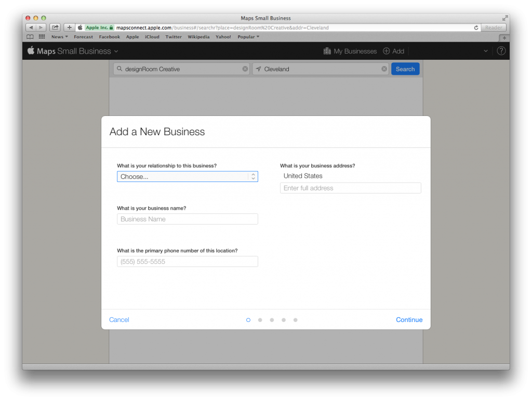Focus the Enter full address field
This screenshot has width=532, height=401.
[350, 188]
